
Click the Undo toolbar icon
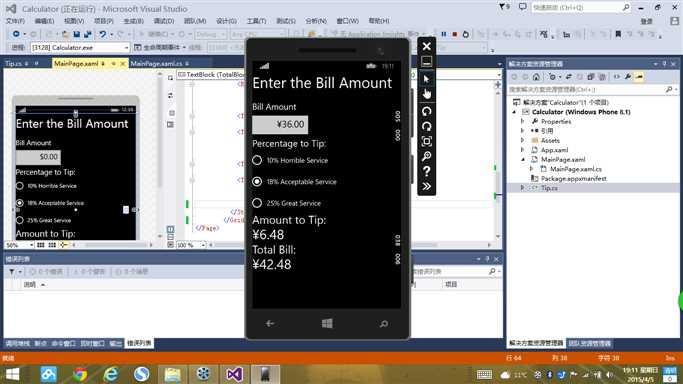pyautogui.click(x=102, y=34)
